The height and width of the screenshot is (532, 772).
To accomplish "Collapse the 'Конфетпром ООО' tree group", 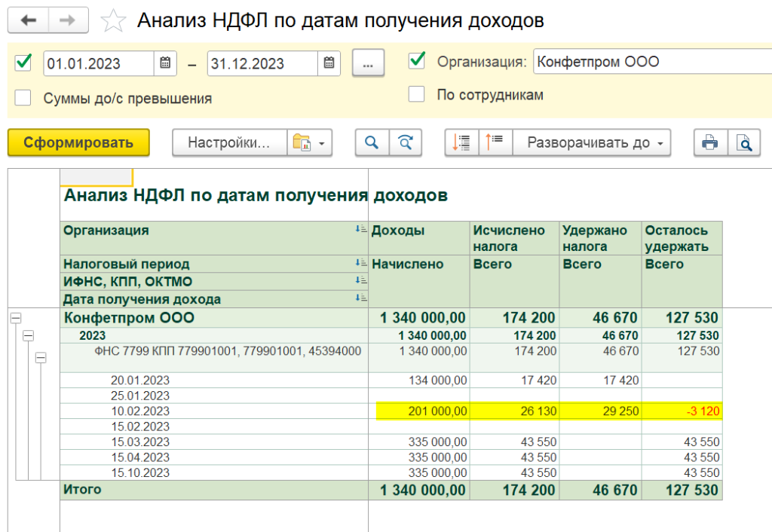I will pyautogui.click(x=15, y=319).
